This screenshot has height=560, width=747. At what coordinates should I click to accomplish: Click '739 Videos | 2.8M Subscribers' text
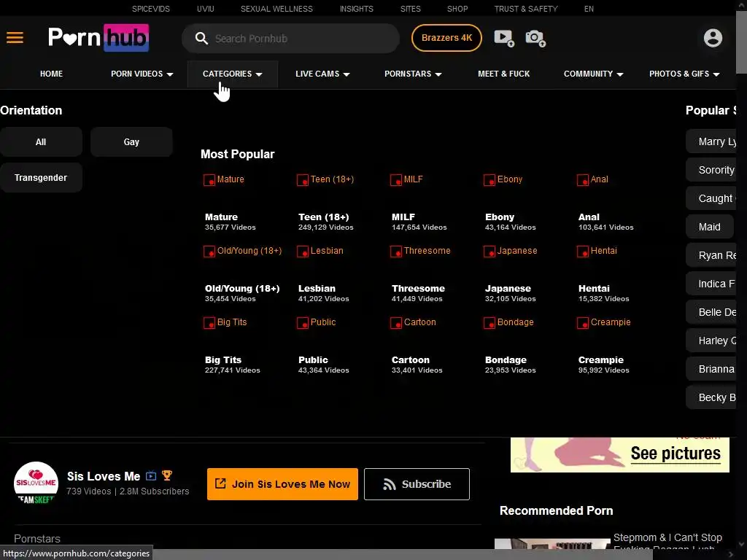[128, 491]
